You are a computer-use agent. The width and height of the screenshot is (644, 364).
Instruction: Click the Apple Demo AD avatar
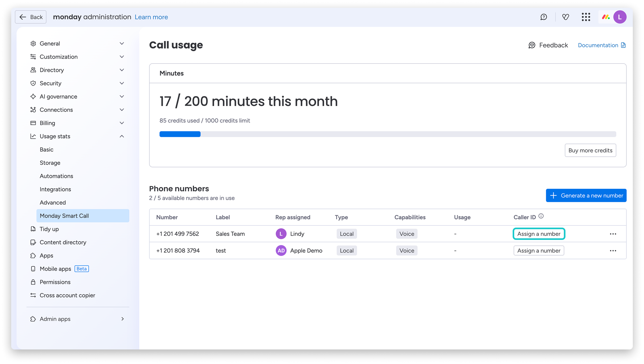pyautogui.click(x=281, y=250)
